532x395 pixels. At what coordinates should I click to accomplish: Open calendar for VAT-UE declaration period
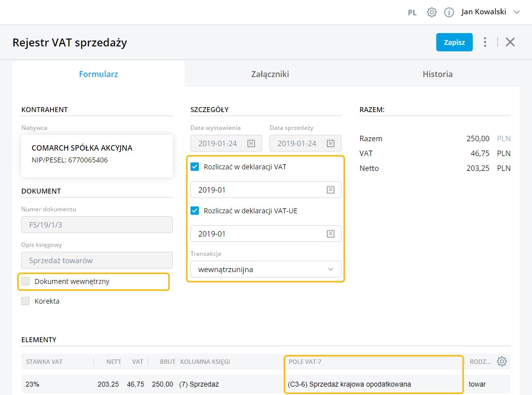click(331, 234)
